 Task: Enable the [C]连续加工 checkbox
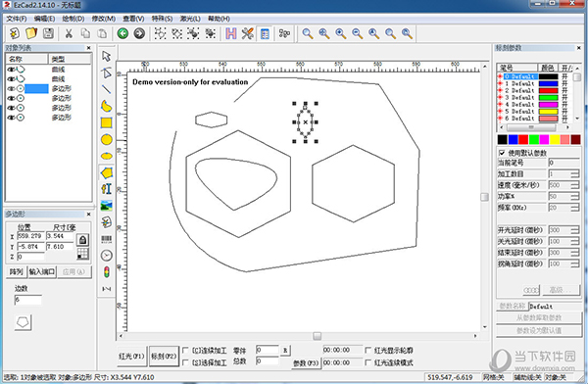click(x=185, y=350)
